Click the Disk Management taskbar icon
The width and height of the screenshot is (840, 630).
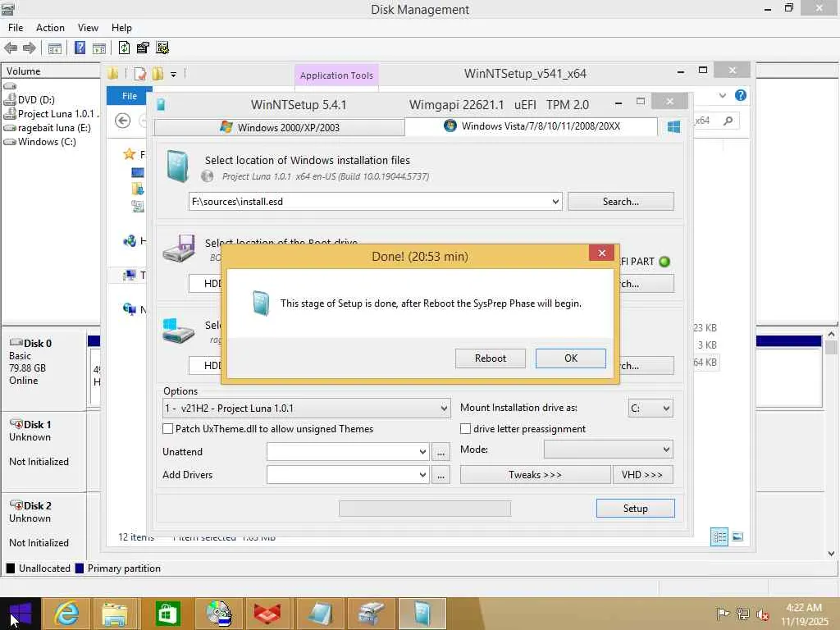[x=371, y=614]
